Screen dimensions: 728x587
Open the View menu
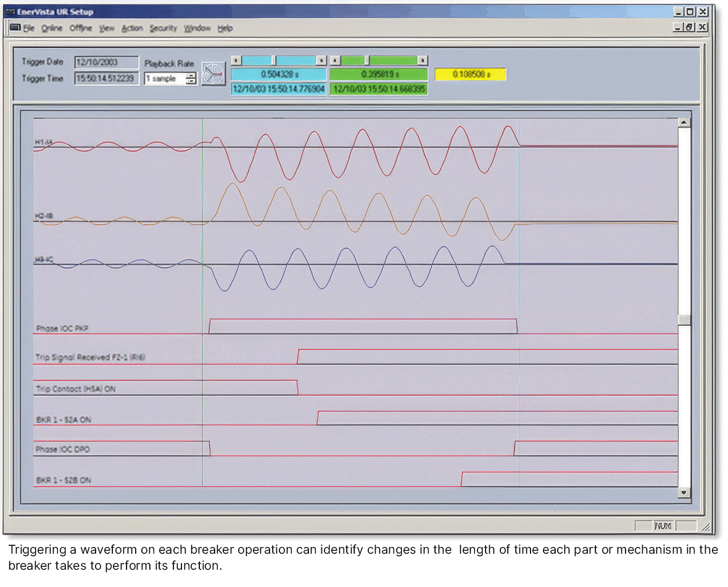(x=106, y=28)
